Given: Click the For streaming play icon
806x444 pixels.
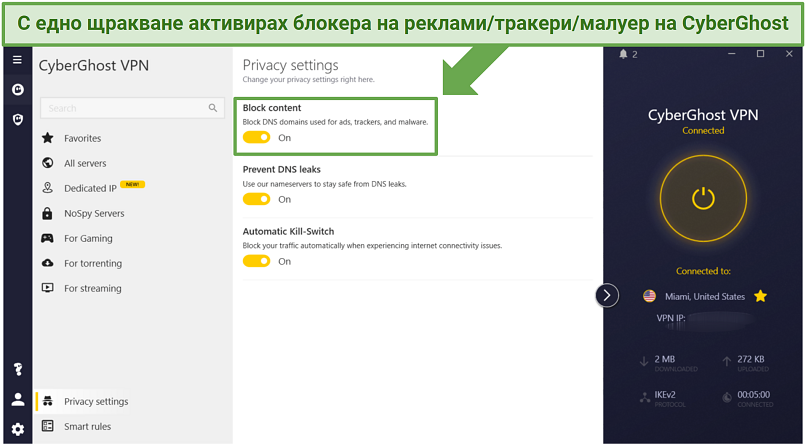Looking at the screenshot, I should click(x=48, y=288).
